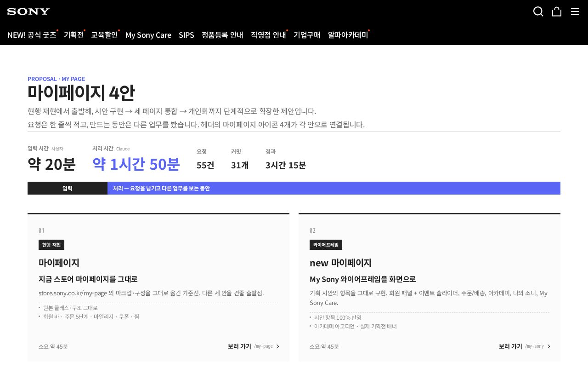Click the 55건 request count
588x368 pixels.
[205, 165]
